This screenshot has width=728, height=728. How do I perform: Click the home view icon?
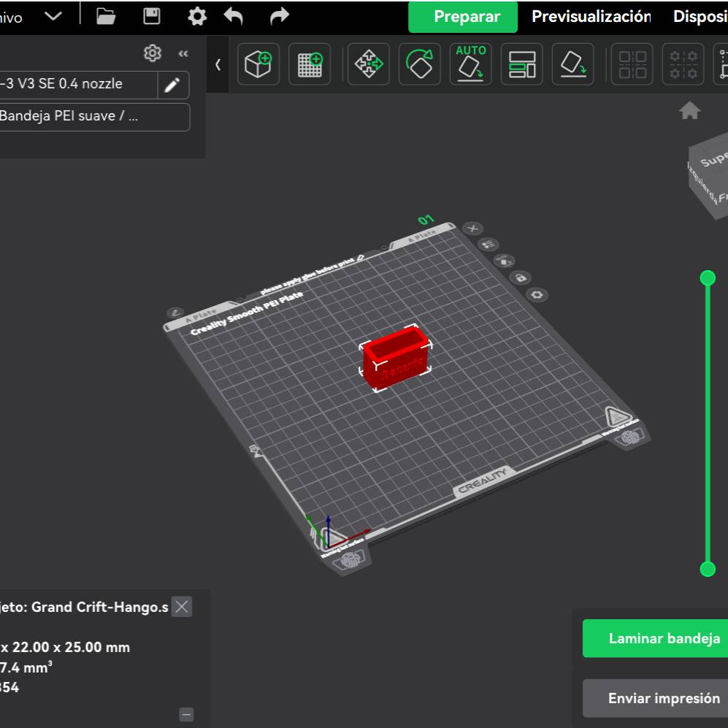[x=689, y=111]
